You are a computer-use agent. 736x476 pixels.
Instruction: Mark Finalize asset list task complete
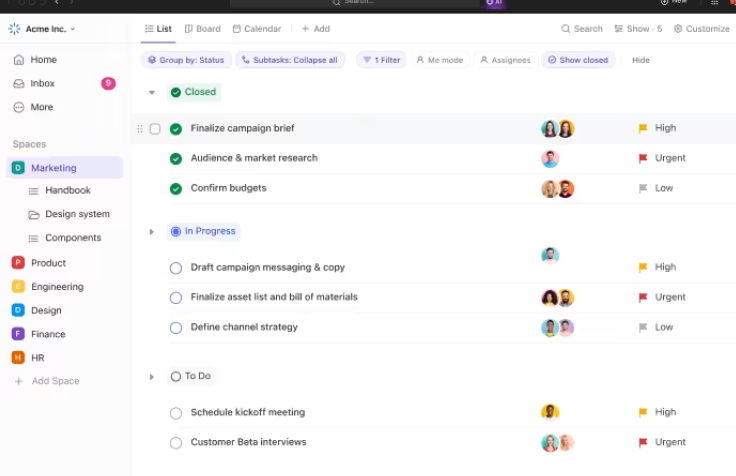[176, 298]
